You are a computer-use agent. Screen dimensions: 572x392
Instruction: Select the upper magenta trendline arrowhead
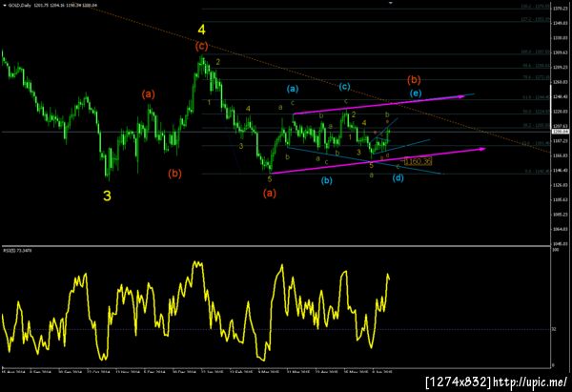coord(461,96)
